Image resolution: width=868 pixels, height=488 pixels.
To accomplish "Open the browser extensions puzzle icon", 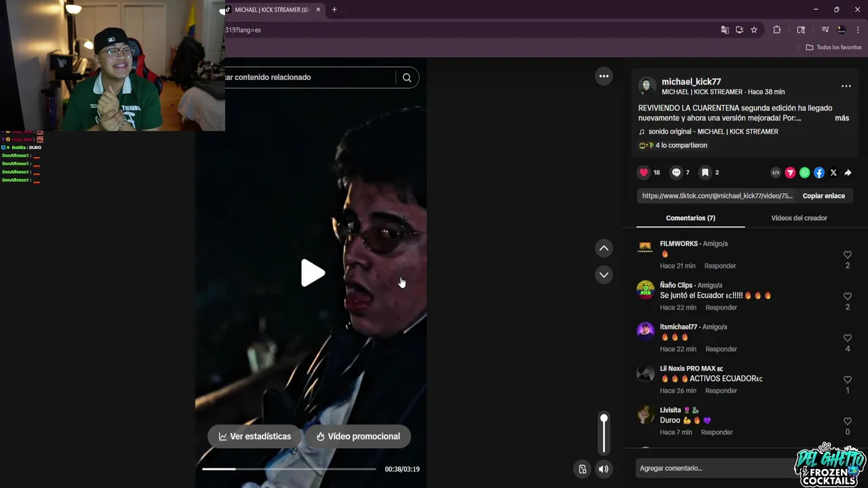I will [777, 30].
